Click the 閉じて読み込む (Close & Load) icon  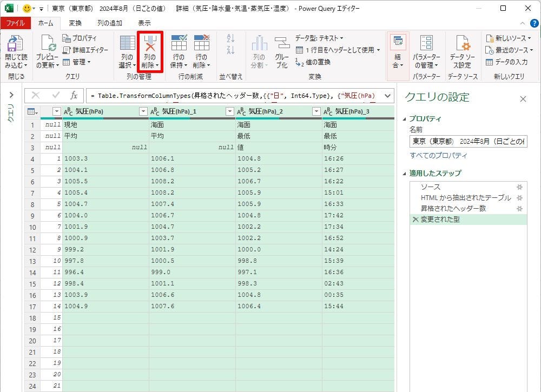coord(15,44)
